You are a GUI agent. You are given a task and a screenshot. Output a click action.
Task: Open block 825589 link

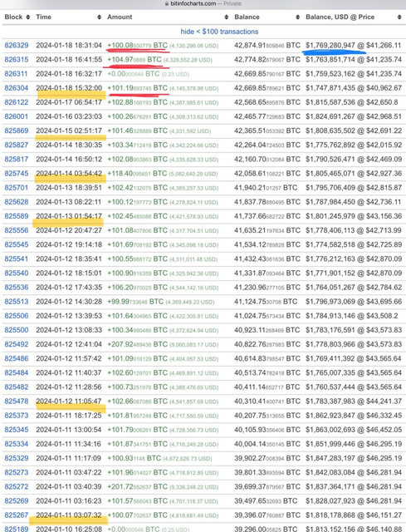[x=17, y=216]
